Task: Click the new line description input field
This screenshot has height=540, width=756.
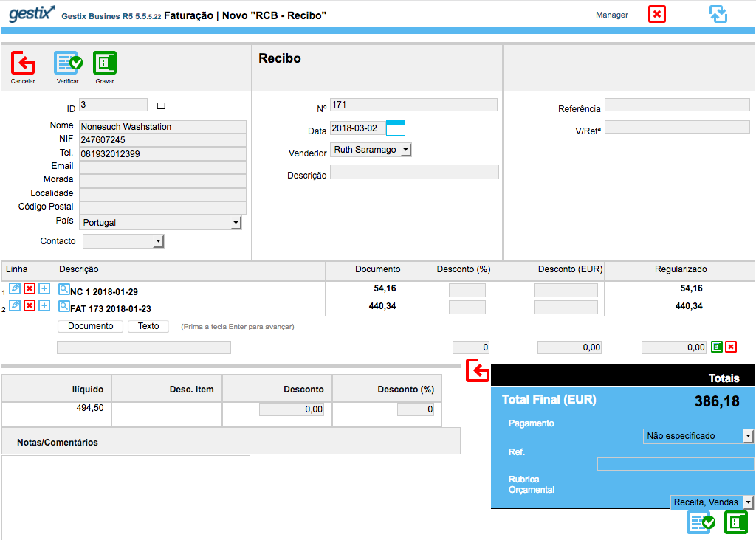Action: coord(144,347)
